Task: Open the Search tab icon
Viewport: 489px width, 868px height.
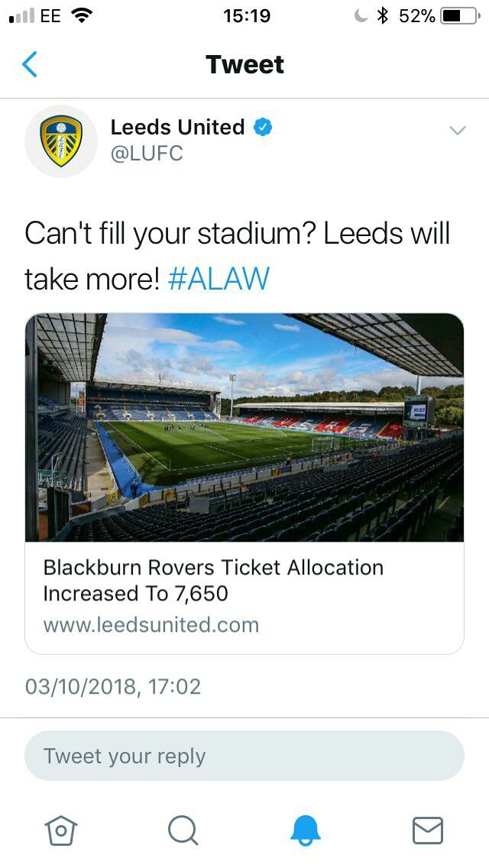Action: click(183, 829)
